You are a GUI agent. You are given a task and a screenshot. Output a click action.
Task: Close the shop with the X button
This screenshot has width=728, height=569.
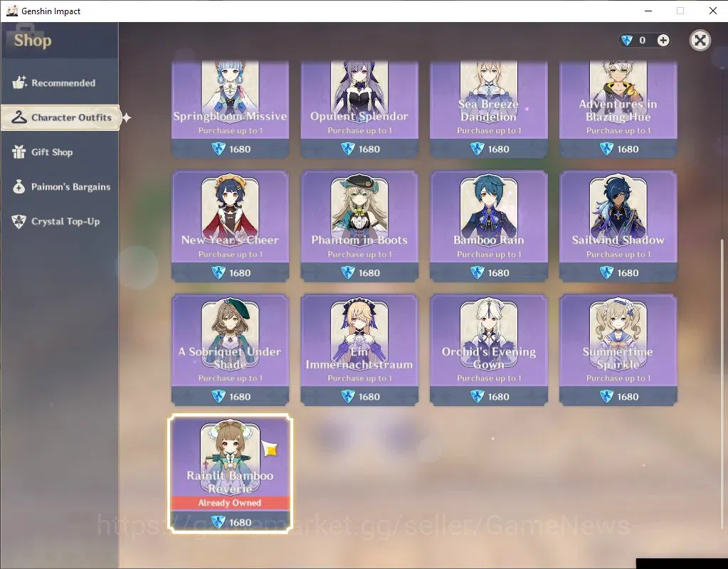point(700,41)
